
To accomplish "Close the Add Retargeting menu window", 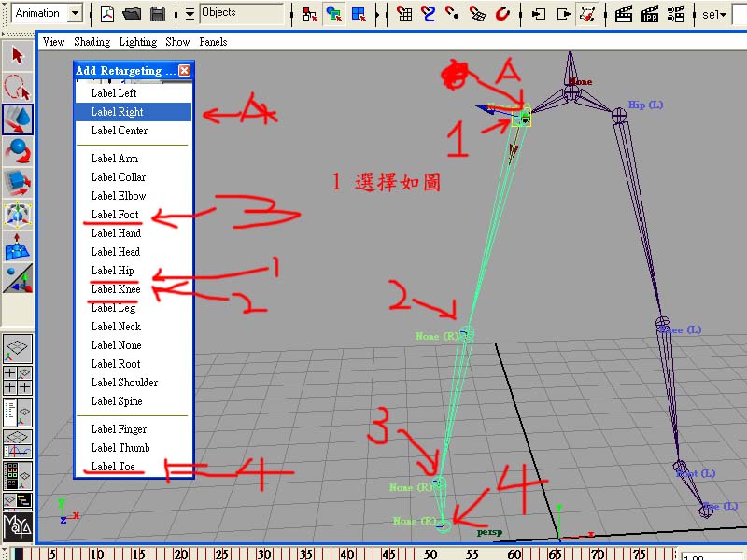I will (184, 71).
